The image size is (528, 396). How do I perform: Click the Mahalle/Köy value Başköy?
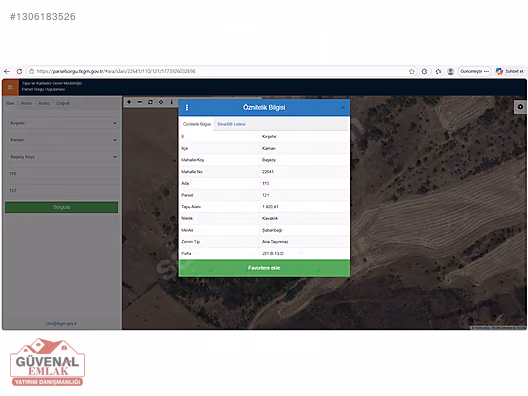click(x=269, y=160)
